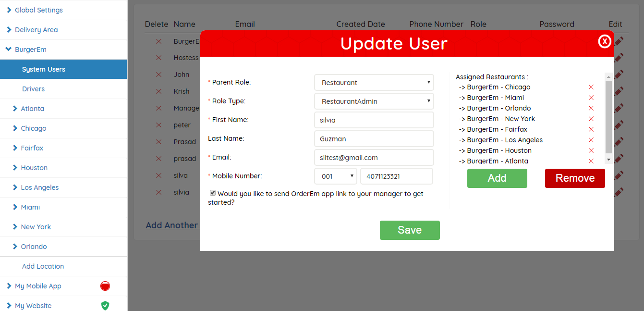Image resolution: width=644 pixels, height=311 pixels.
Task: Click the My Website green shield icon
Action: pyautogui.click(x=105, y=306)
